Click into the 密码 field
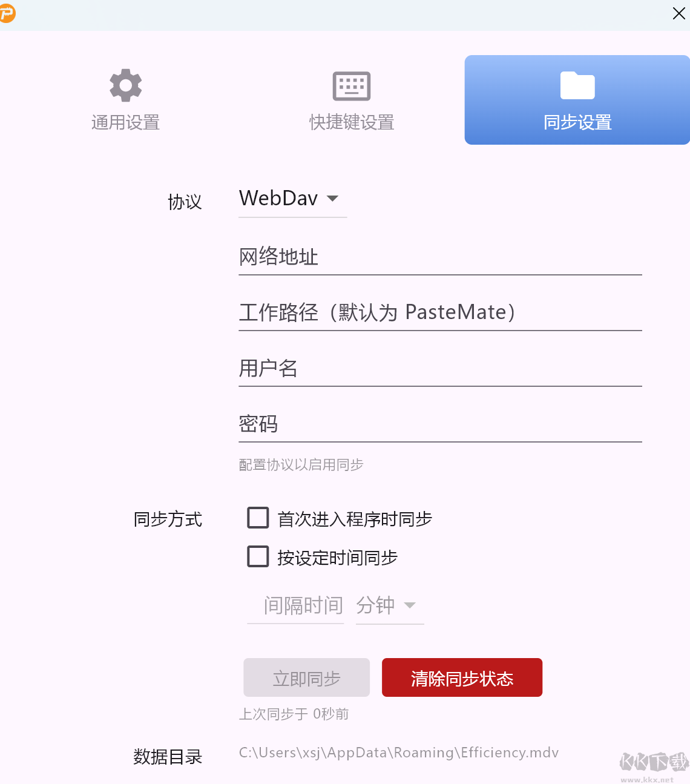The height and width of the screenshot is (784, 690). click(x=440, y=424)
